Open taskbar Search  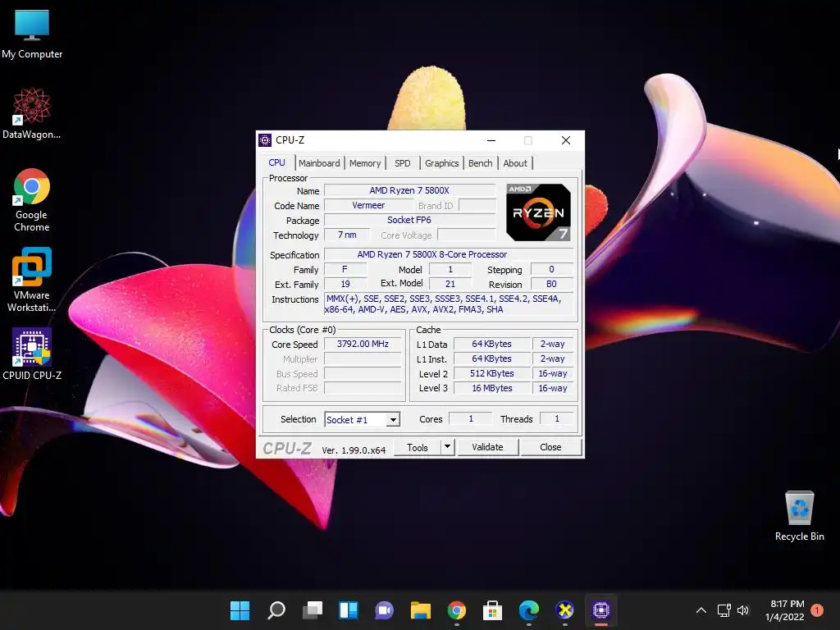click(276, 610)
